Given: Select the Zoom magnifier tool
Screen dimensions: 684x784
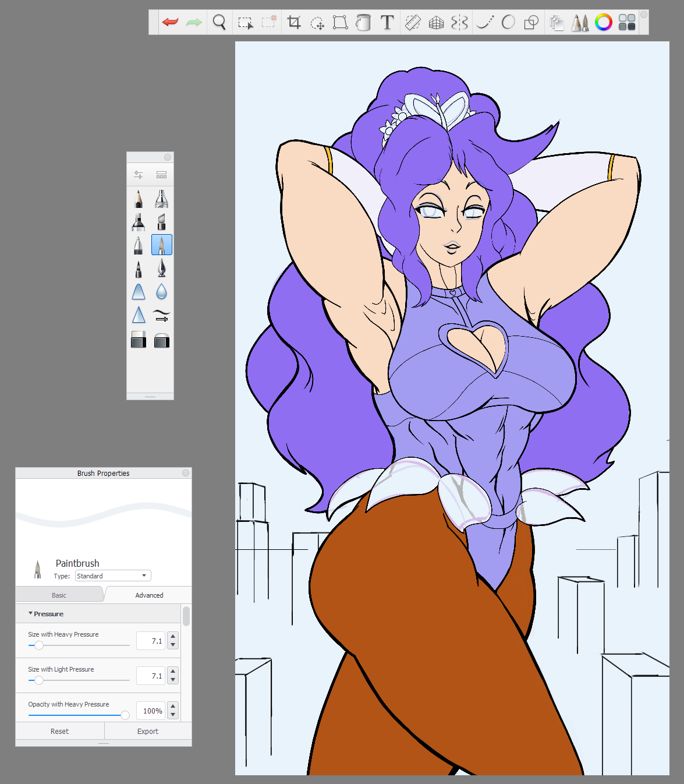Looking at the screenshot, I should (219, 22).
